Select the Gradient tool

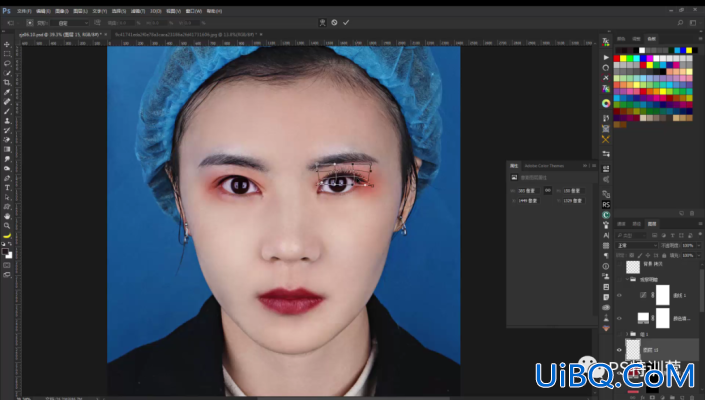tap(7, 149)
